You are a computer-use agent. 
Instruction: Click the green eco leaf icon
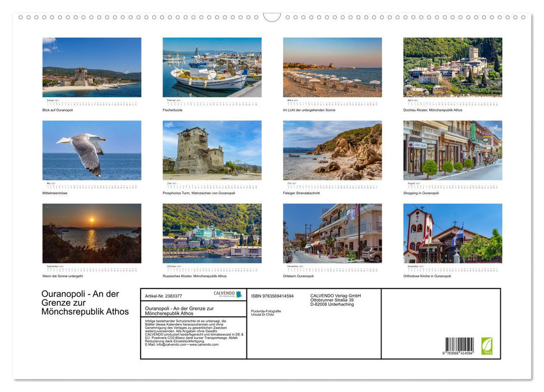pyautogui.click(x=487, y=346)
